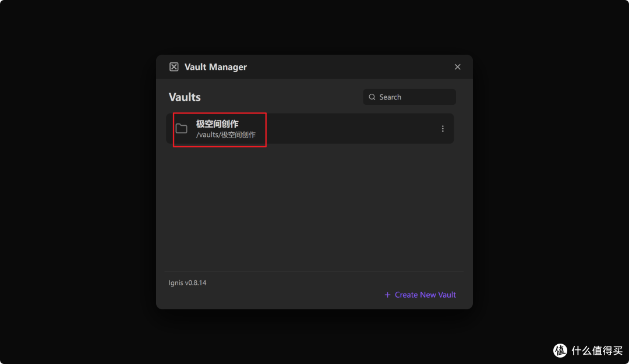Viewport: 629px width, 364px height.
Task: Click the magnifier icon in the Search box
Action: [x=372, y=97]
